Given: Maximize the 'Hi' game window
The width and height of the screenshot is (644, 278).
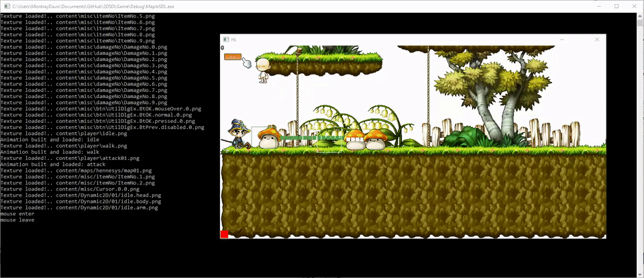Looking at the screenshot, I should 580,40.
